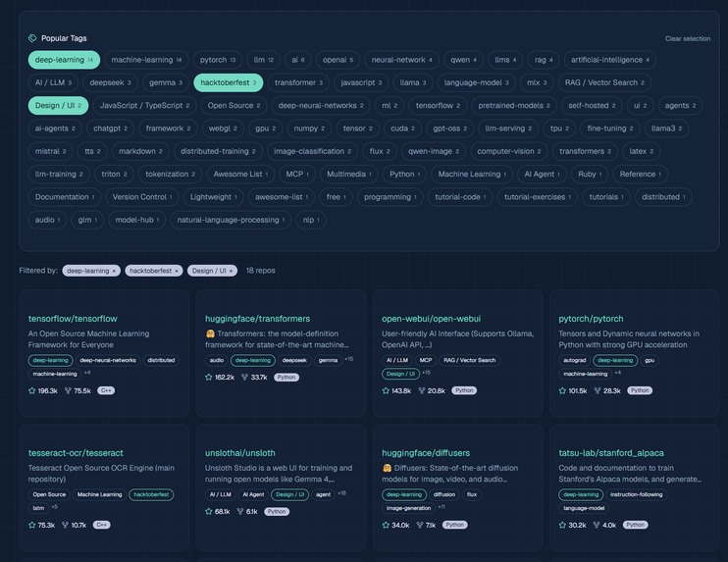Expand +4 more tags on tensorflow card
Viewport: 728px width, 562px height.
pyautogui.click(x=87, y=373)
